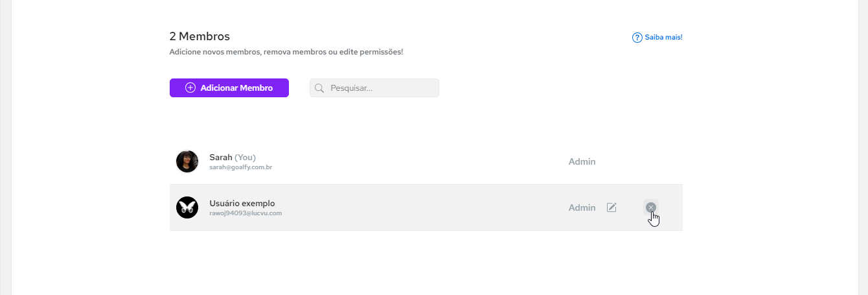Click the plus icon in Adicionar Membro

tap(190, 88)
